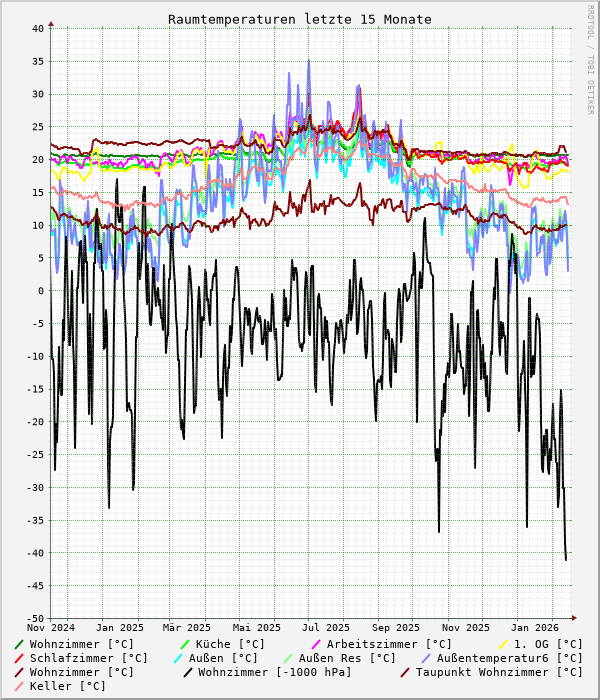This screenshot has height=700, width=600.
Task: Click the Taupunkt Wohnzimmer legend swatch
Action: (x=405, y=672)
